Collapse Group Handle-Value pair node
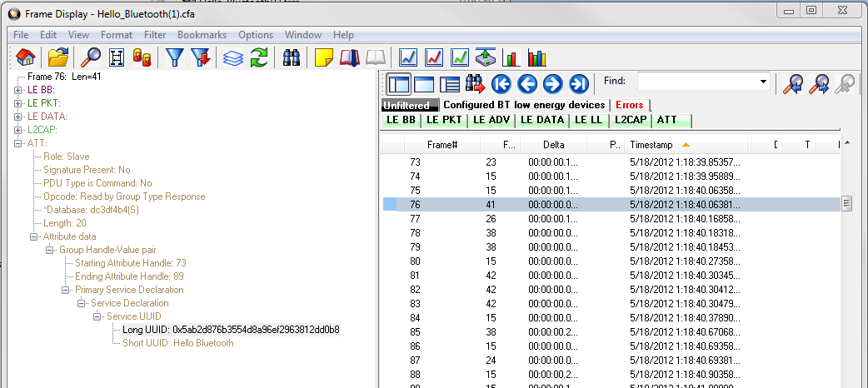868x388 pixels. [x=49, y=250]
